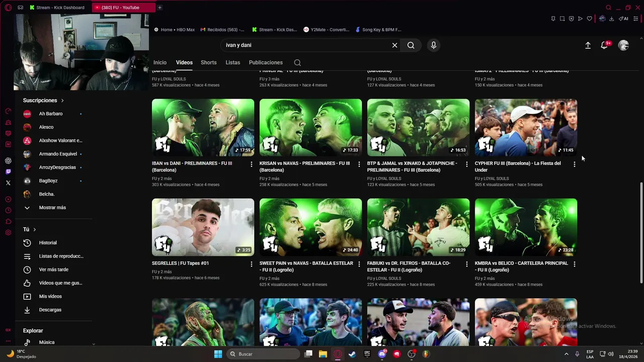Play the IBAN vs DANI thumbnail
The width and height of the screenshot is (644, 362).
tap(203, 128)
